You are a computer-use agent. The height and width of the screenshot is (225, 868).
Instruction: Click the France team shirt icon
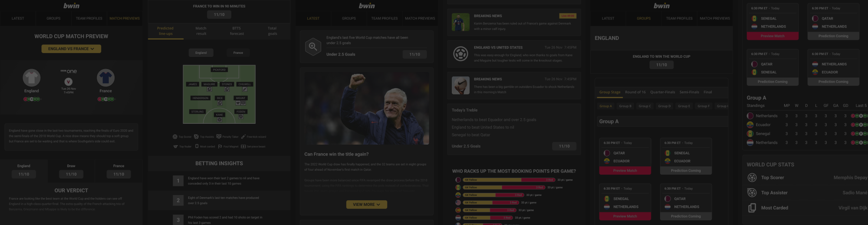click(x=105, y=78)
